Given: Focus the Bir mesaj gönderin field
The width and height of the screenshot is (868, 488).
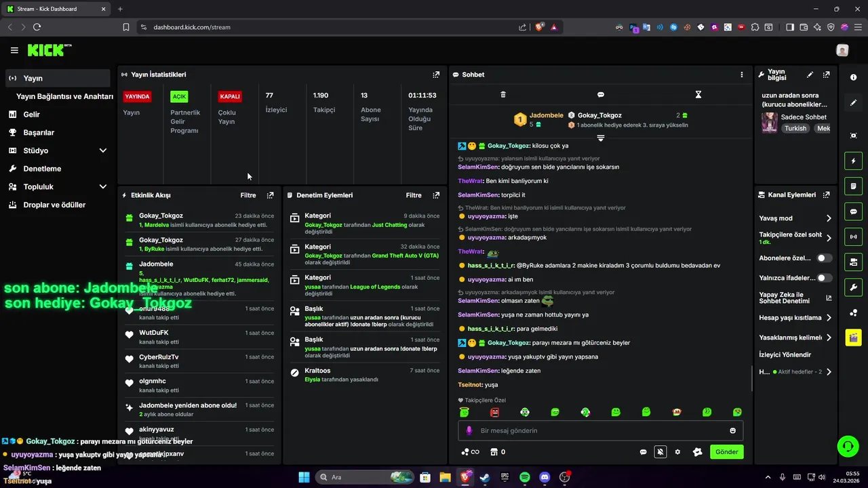Looking at the screenshot, I should tap(600, 430).
